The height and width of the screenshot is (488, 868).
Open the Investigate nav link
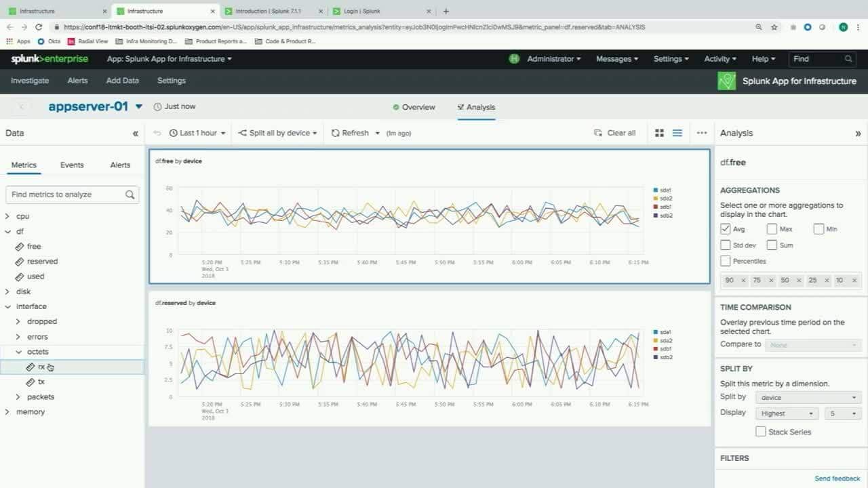[x=30, y=81]
